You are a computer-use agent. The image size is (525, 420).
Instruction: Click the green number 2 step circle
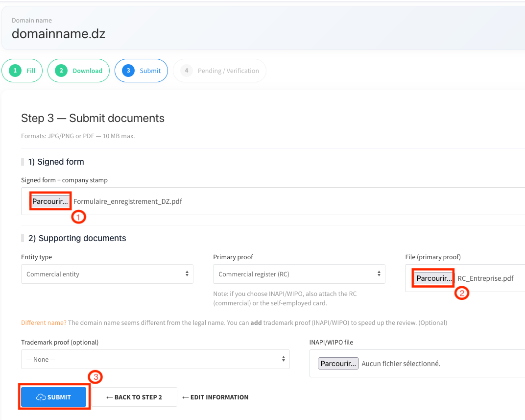[x=61, y=71]
